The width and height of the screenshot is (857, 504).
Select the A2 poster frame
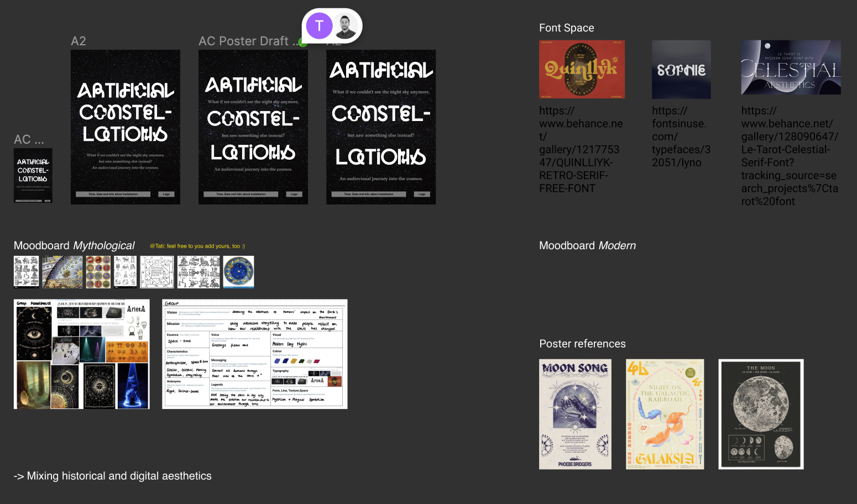pyautogui.click(x=126, y=127)
